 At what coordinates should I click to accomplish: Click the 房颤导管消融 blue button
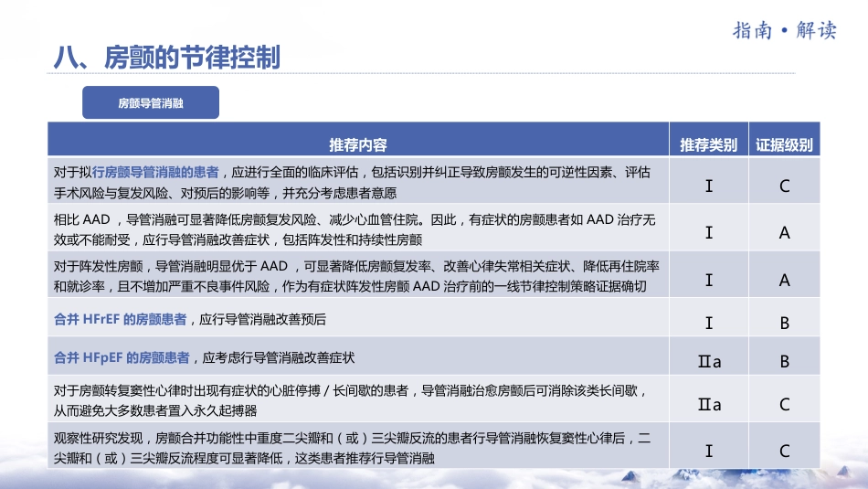151,102
